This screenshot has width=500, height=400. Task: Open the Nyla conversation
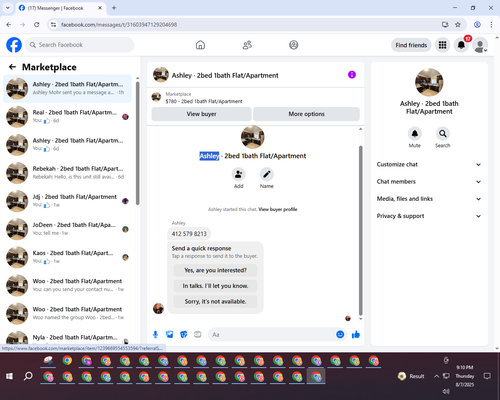[x=68, y=338]
